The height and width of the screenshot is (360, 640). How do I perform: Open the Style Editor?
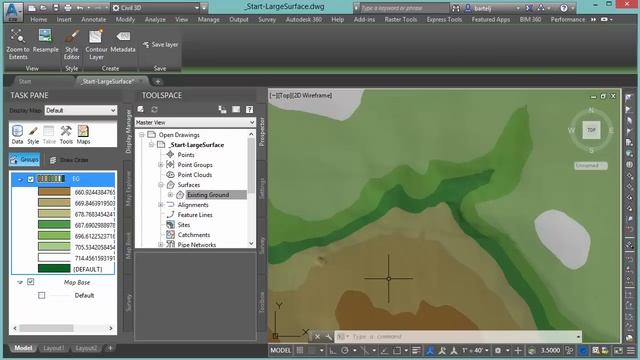tap(71, 44)
